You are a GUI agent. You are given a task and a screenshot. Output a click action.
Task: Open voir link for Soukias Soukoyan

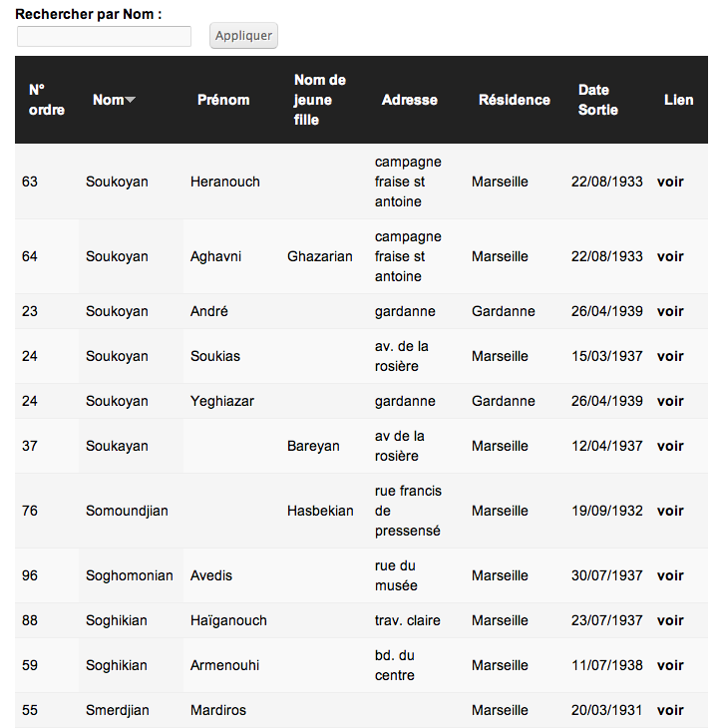pos(670,356)
